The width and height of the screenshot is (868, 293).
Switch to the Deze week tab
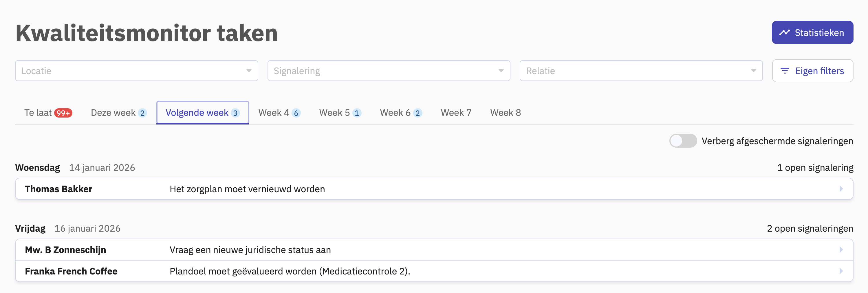click(x=113, y=113)
